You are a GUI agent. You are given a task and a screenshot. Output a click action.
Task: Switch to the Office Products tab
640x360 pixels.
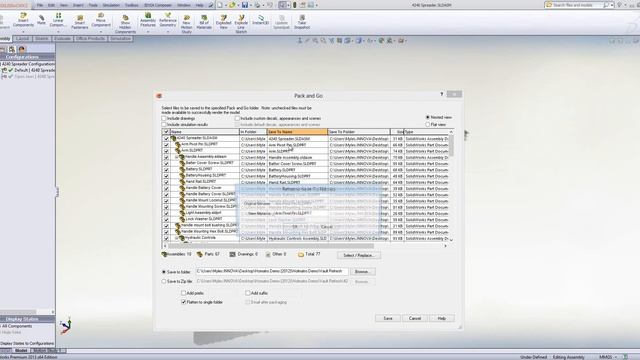[x=91, y=39]
